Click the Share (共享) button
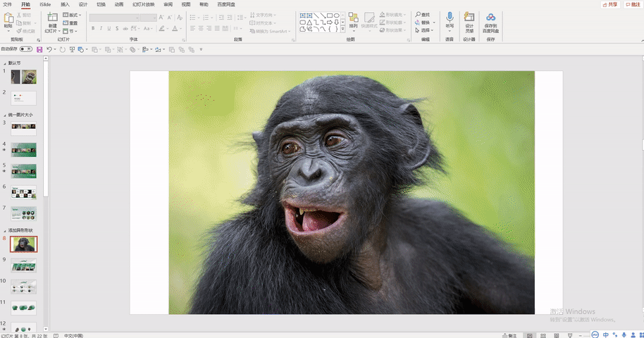Screen dimensions: 644x338 click(610, 4)
